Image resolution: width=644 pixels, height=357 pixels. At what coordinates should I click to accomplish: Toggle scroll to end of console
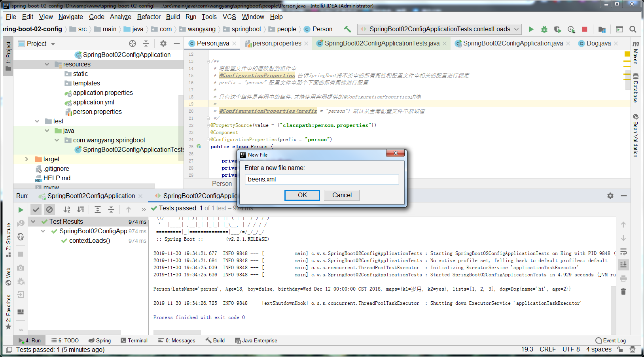623,264
